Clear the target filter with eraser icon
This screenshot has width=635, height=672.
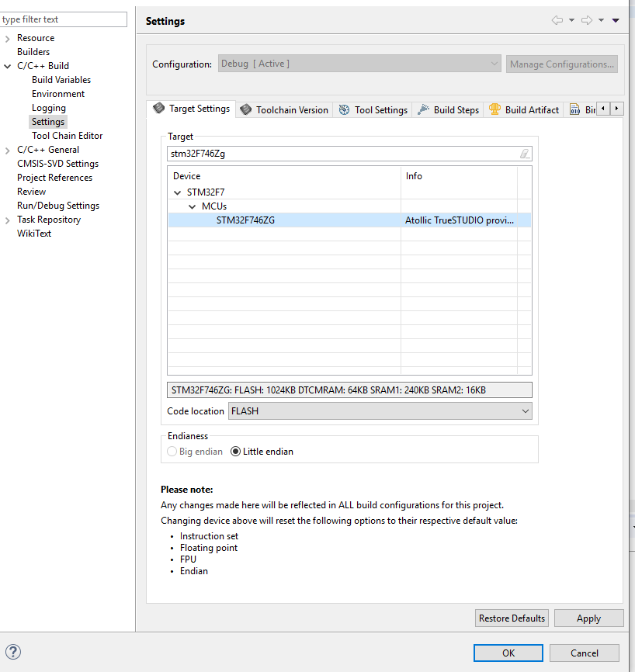(x=525, y=154)
